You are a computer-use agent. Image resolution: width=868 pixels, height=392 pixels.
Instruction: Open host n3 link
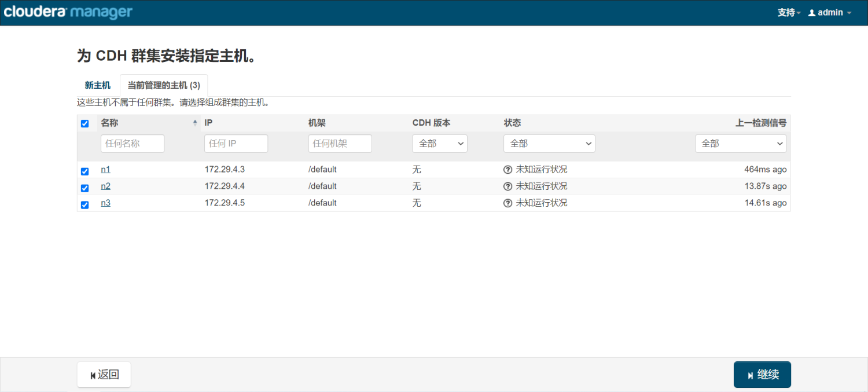(105, 203)
